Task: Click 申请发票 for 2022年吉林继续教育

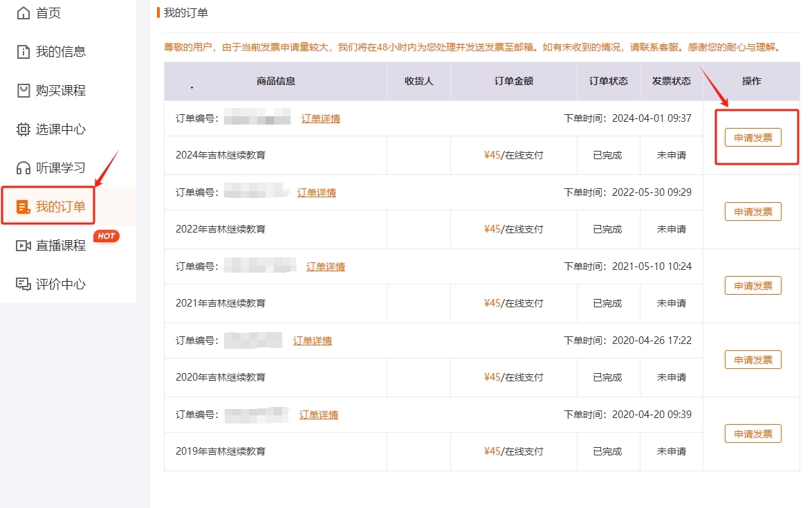Action: click(753, 211)
